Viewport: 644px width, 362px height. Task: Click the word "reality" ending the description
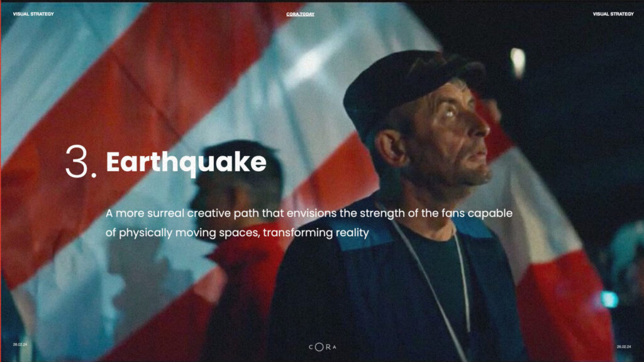pos(352,233)
